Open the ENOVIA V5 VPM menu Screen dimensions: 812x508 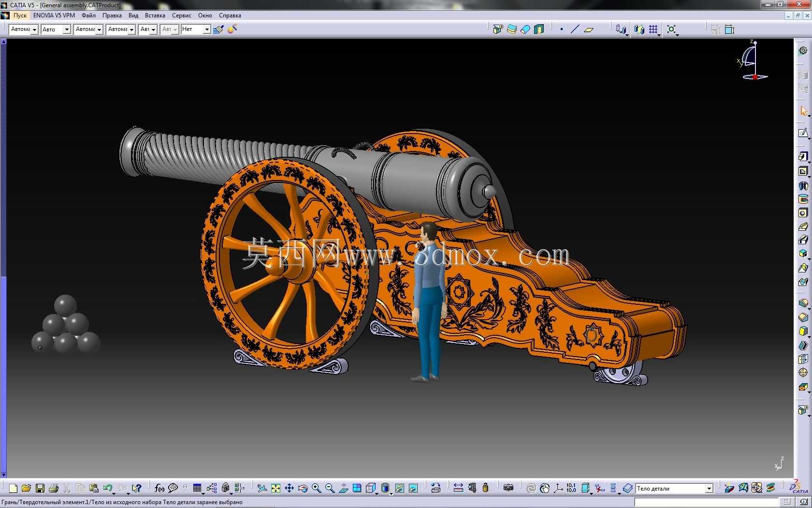click(54, 15)
